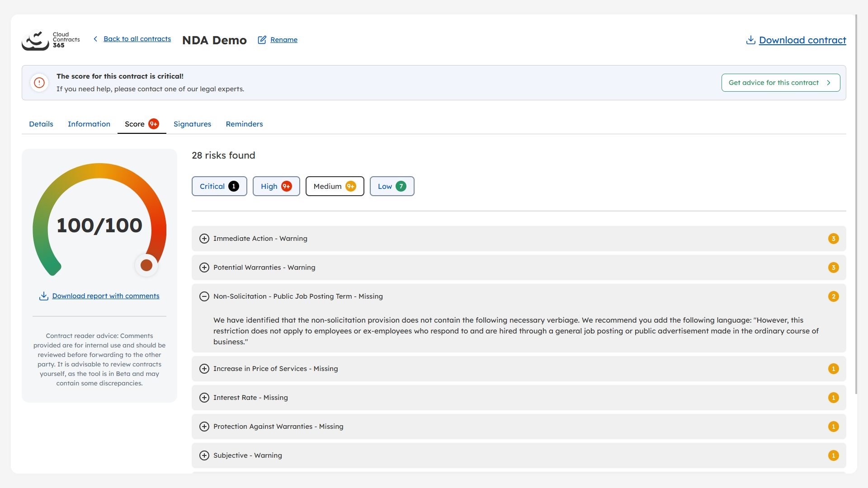The image size is (868, 488).
Task: Click the page vertical scrollbar
Action: coord(856,203)
